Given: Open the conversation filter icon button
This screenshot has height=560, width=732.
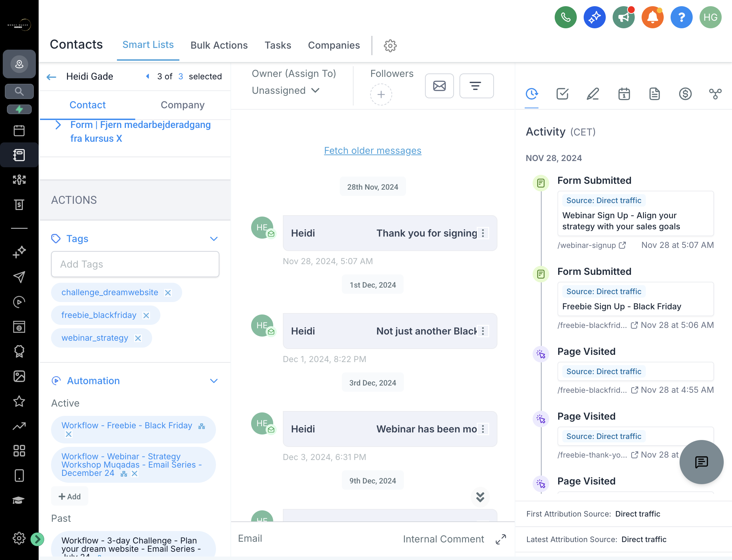Looking at the screenshot, I should click(x=476, y=86).
